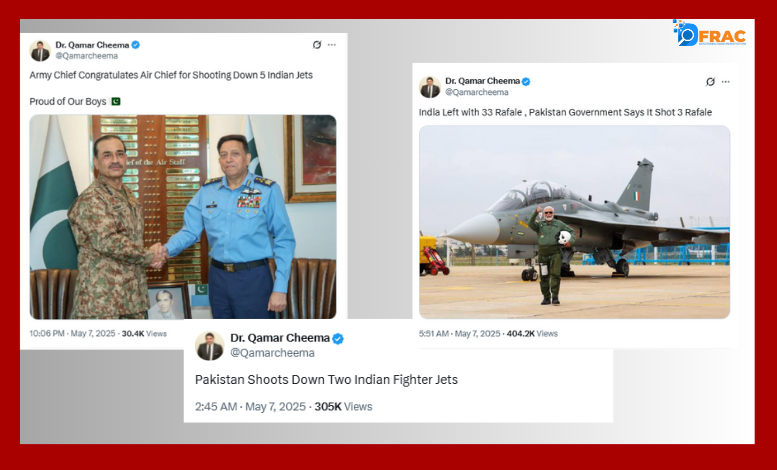Open profile avatar on Army Chief tweet
This screenshot has width=777, height=470.
(x=40, y=51)
